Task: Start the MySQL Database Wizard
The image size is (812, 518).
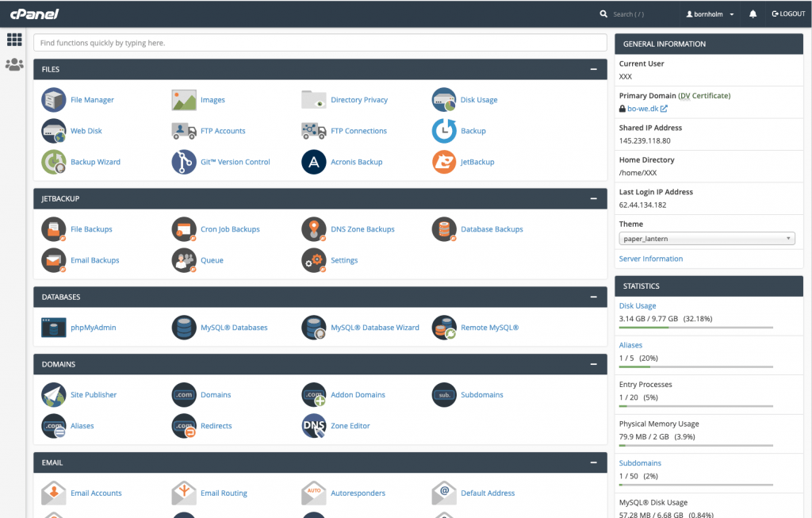Action: click(375, 327)
